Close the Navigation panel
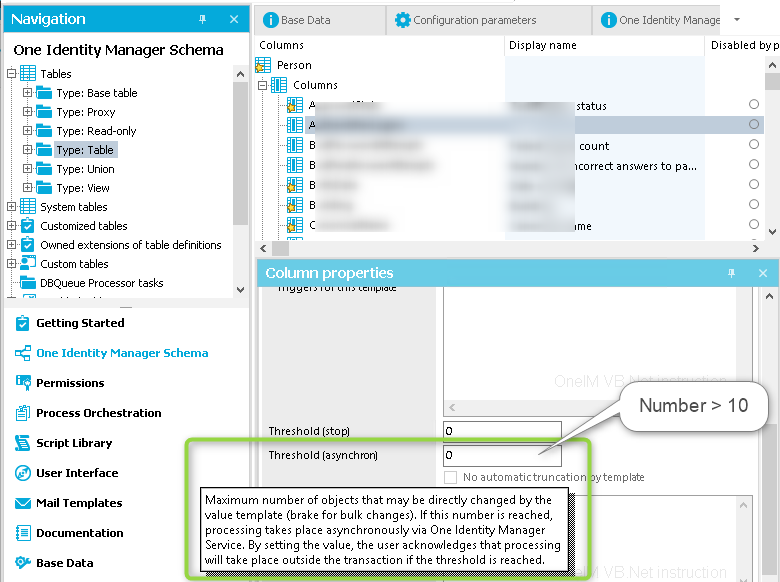The height and width of the screenshot is (582, 780). pyautogui.click(x=234, y=19)
